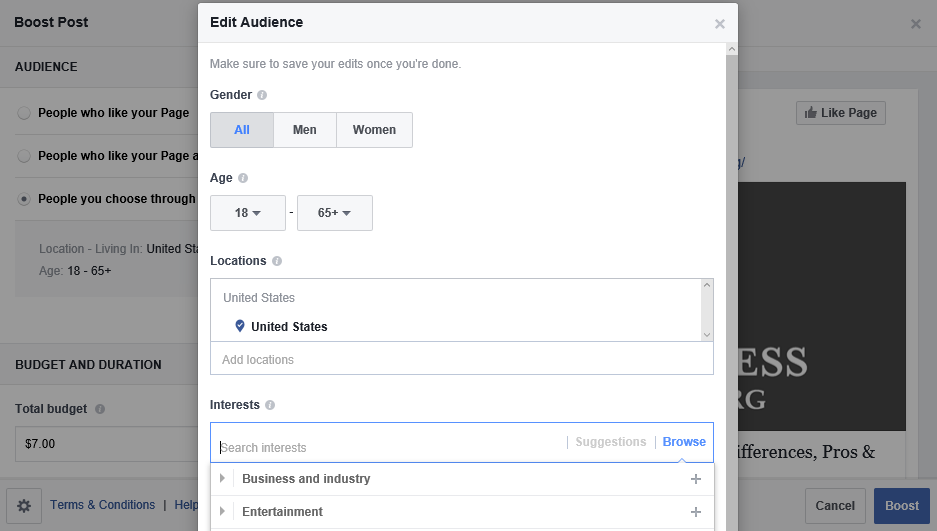Select Women gender option
Screen dimensions: 937x531
coord(374,130)
